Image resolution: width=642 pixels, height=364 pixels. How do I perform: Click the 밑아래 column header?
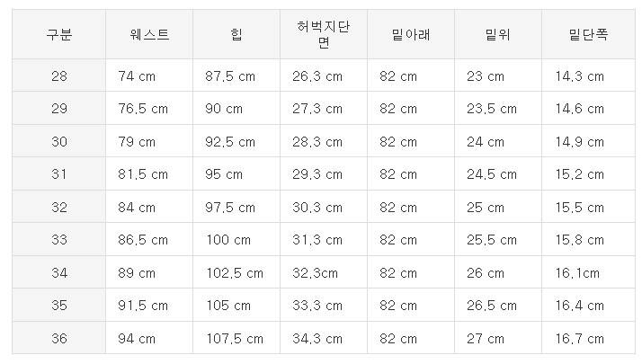pos(411,35)
